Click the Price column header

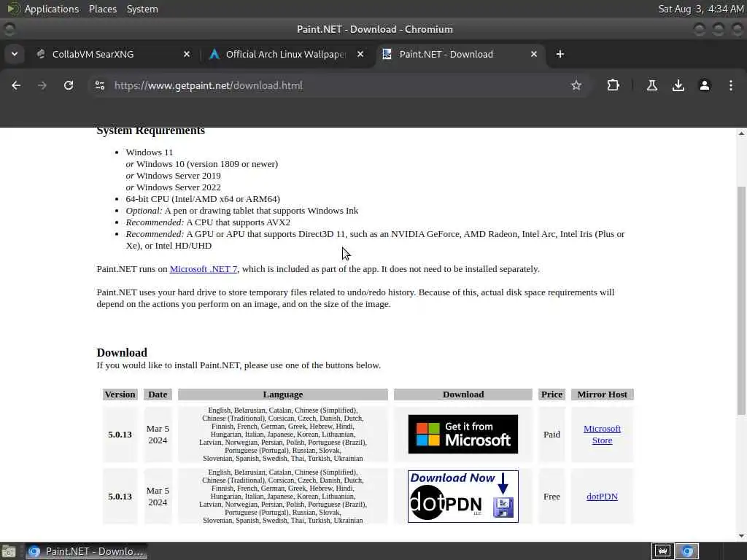551,394
